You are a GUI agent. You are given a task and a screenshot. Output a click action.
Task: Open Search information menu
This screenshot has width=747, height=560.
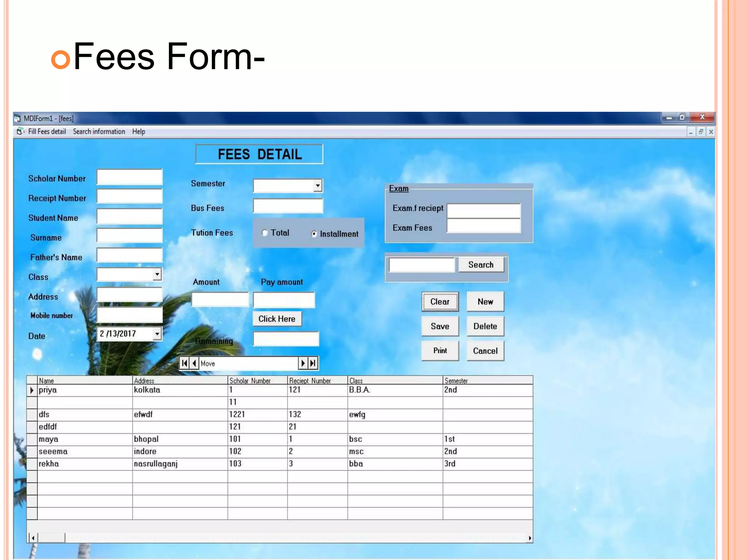click(99, 132)
